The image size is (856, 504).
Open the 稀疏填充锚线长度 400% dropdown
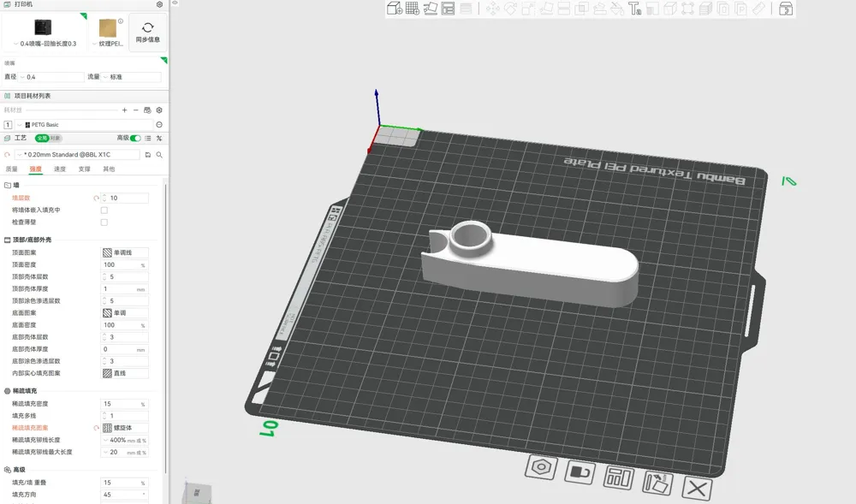pyautogui.click(x=125, y=440)
